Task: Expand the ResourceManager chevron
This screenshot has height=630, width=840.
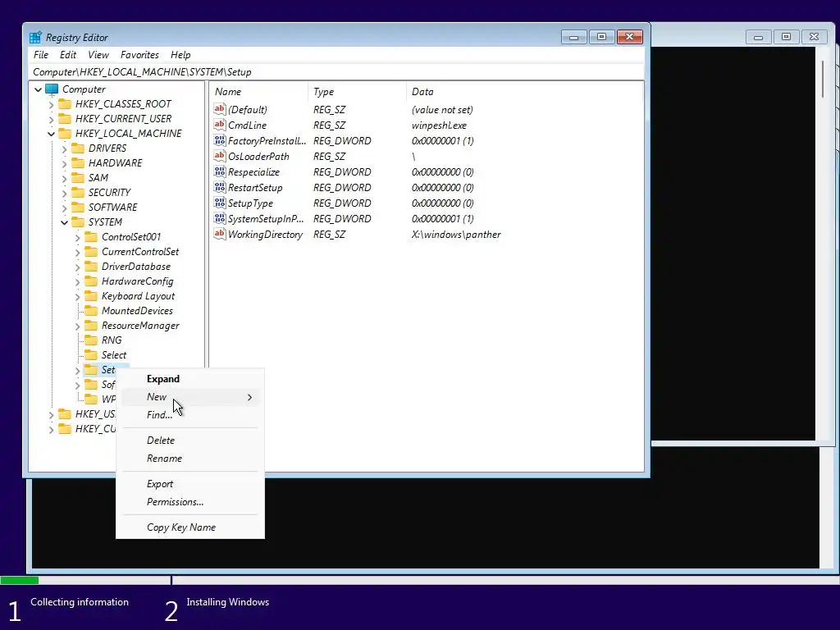Action: coord(78,326)
